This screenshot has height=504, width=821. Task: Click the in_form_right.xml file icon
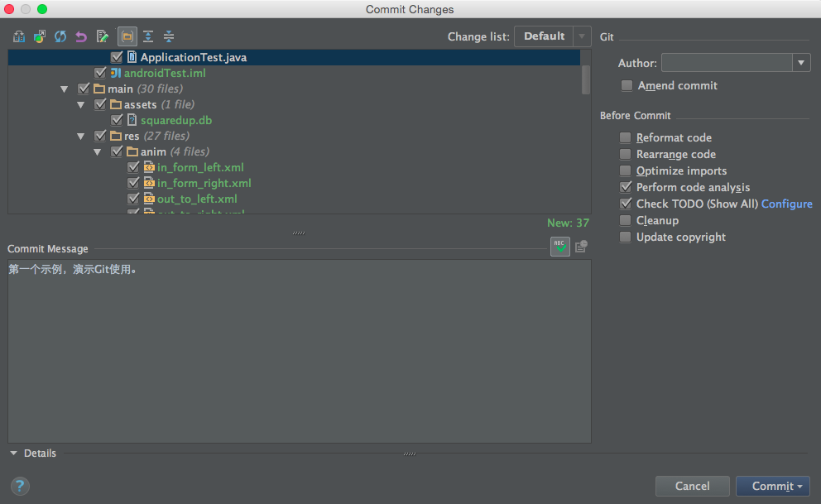[149, 183]
